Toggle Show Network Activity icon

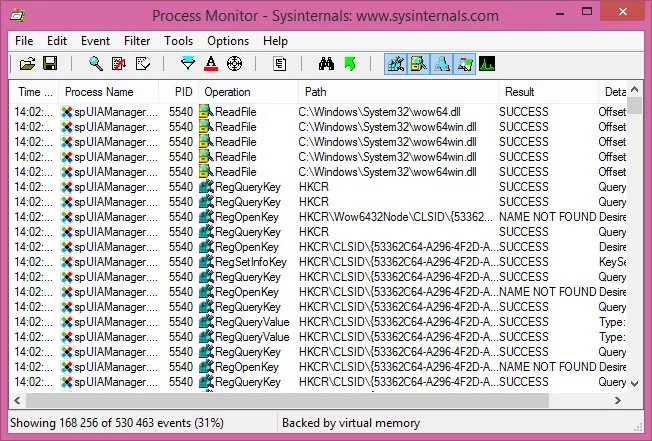[x=442, y=64]
